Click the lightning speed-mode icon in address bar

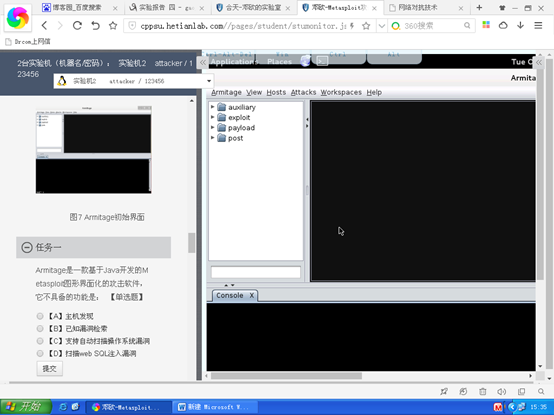(x=352, y=26)
